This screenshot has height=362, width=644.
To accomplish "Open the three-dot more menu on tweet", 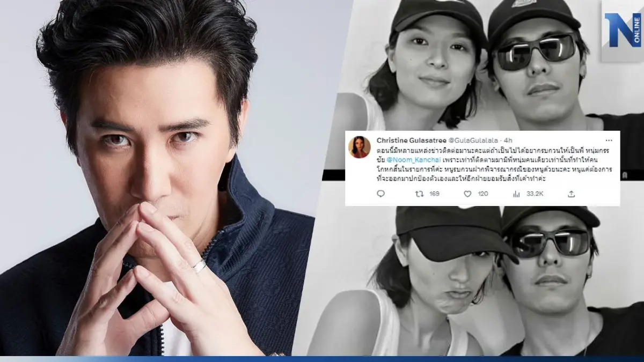I will point(609,140).
